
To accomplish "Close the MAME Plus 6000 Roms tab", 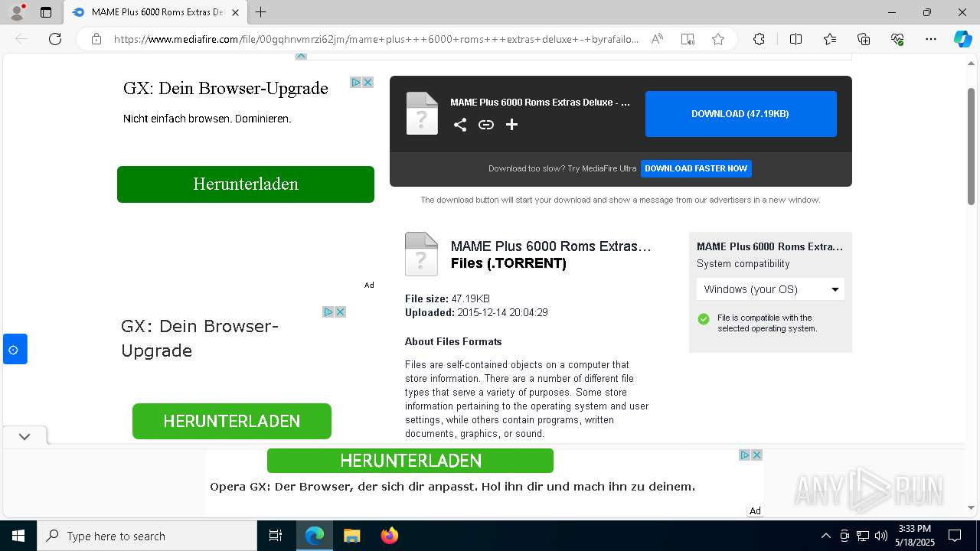I will coord(235,12).
